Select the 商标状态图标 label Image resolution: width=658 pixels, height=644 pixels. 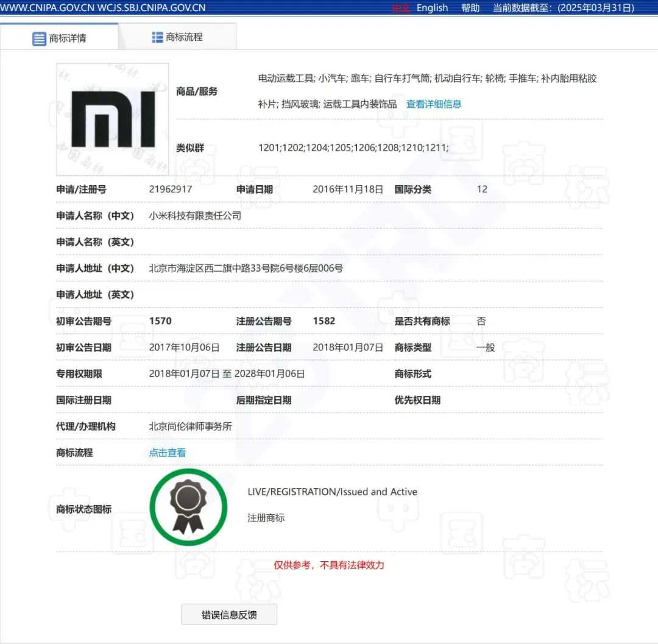(x=84, y=509)
